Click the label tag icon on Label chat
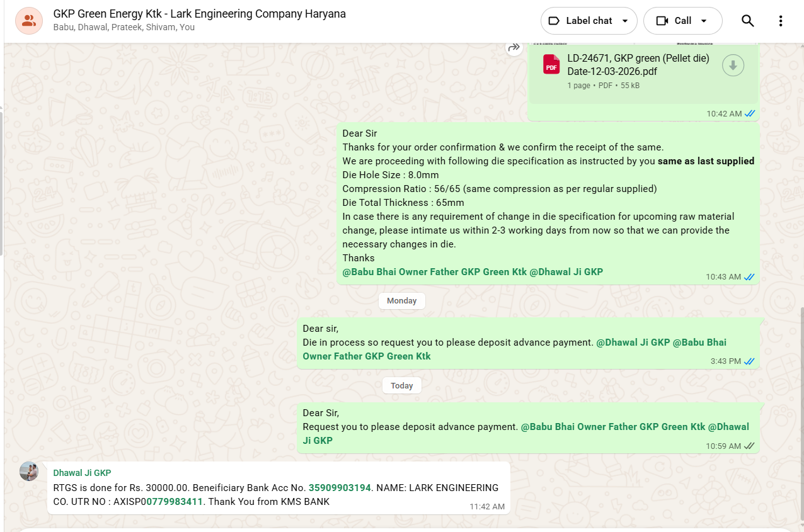804x532 pixels. coord(554,21)
